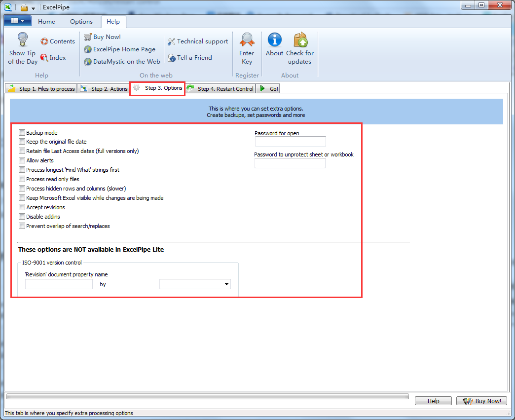515x420 pixels.
Task: Click the Show Tip of the Day lightbulb icon
Action: pos(22,39)
